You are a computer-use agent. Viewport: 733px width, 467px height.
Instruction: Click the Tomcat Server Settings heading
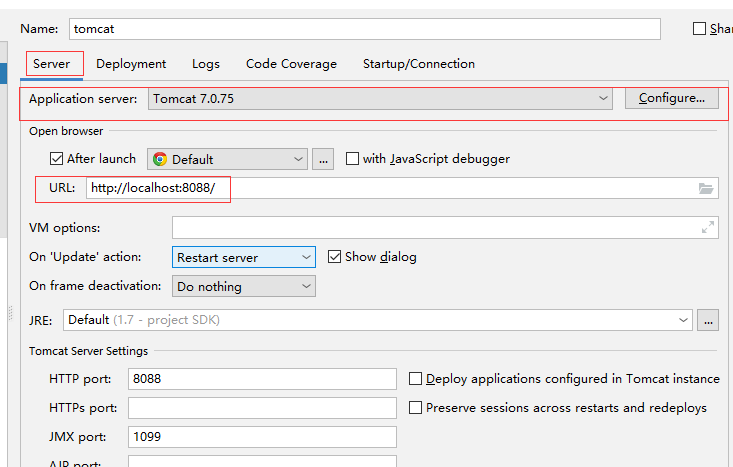[88, 351]
